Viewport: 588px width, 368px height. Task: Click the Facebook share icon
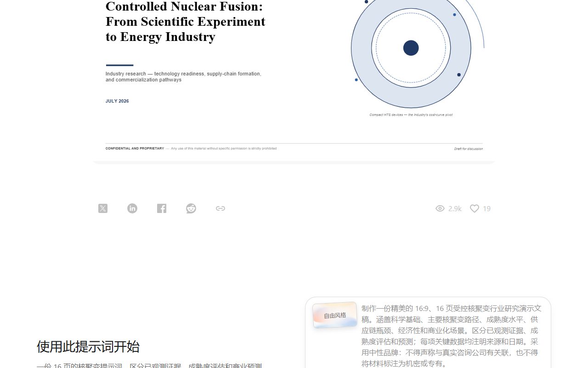tap(162, 208)
